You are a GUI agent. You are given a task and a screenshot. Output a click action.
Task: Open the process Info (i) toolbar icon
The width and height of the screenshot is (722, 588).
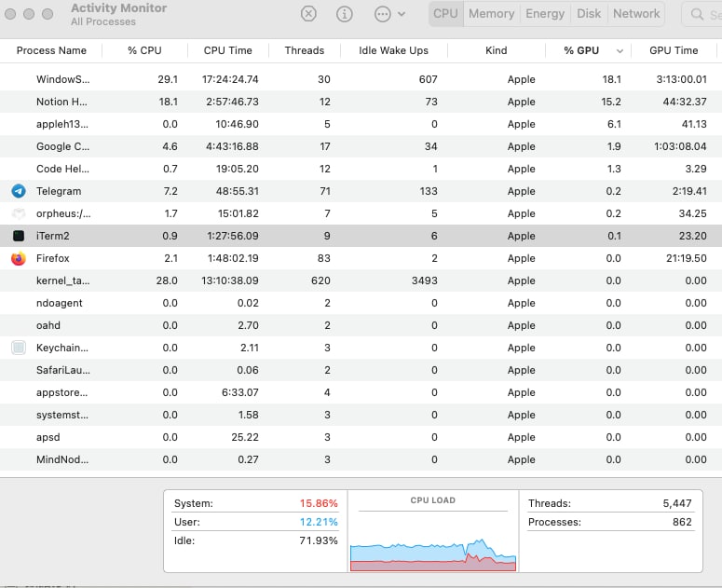point(345,14)
